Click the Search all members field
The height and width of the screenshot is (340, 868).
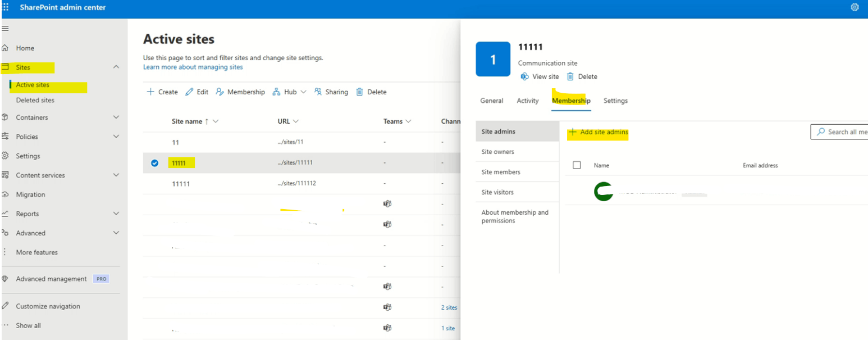coord(840,132)
